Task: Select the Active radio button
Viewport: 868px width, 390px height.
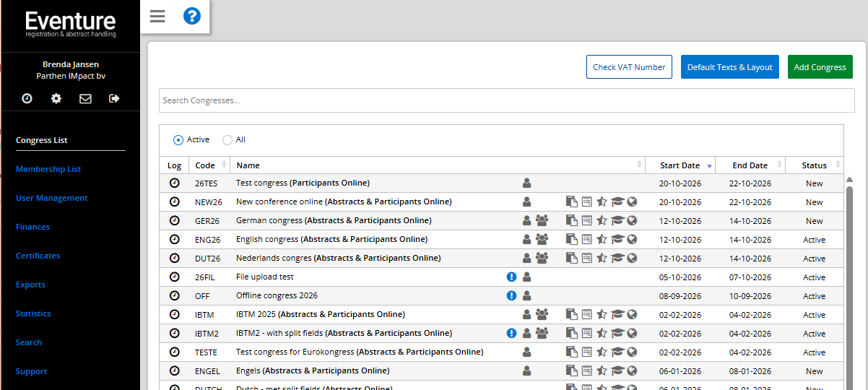Action: [x=178, y=140]
